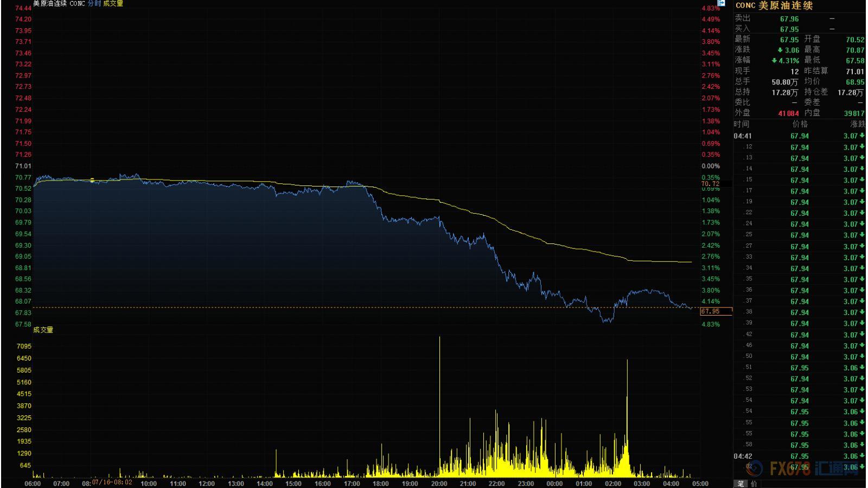Click the 71.01 reference price on the left axis
The height and width of the screenshot is (488, 868).
coord(23,166)
